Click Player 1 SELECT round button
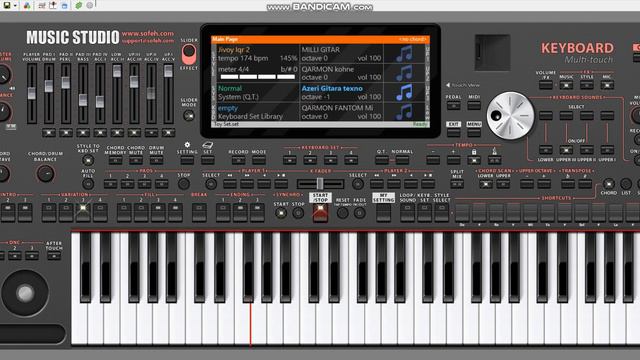The width and height of the screenshot is (640, 360). pos(211,184)
